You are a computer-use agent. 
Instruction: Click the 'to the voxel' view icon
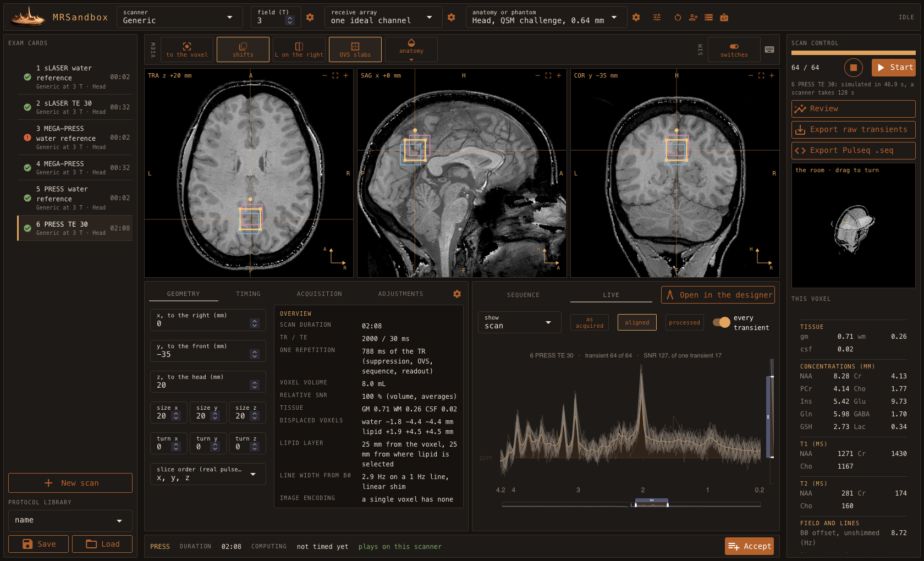pyautogui.click(x=187, y=50)
